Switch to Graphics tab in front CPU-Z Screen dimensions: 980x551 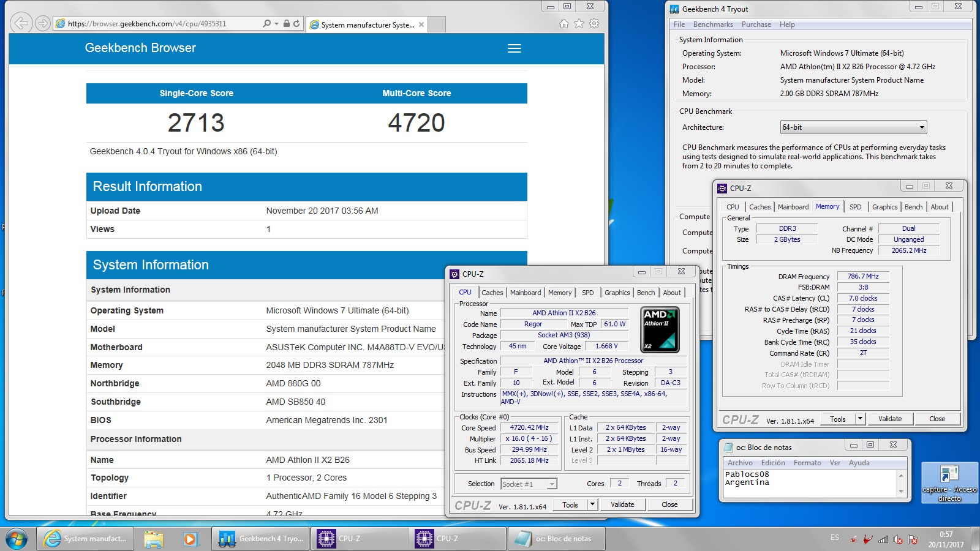point(617,293)
